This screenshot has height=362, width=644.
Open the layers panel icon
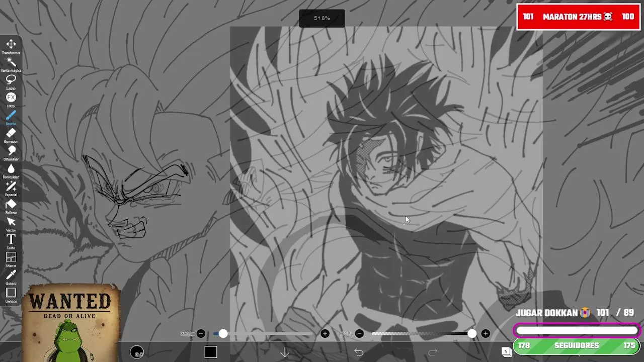(x=506, y=351)
